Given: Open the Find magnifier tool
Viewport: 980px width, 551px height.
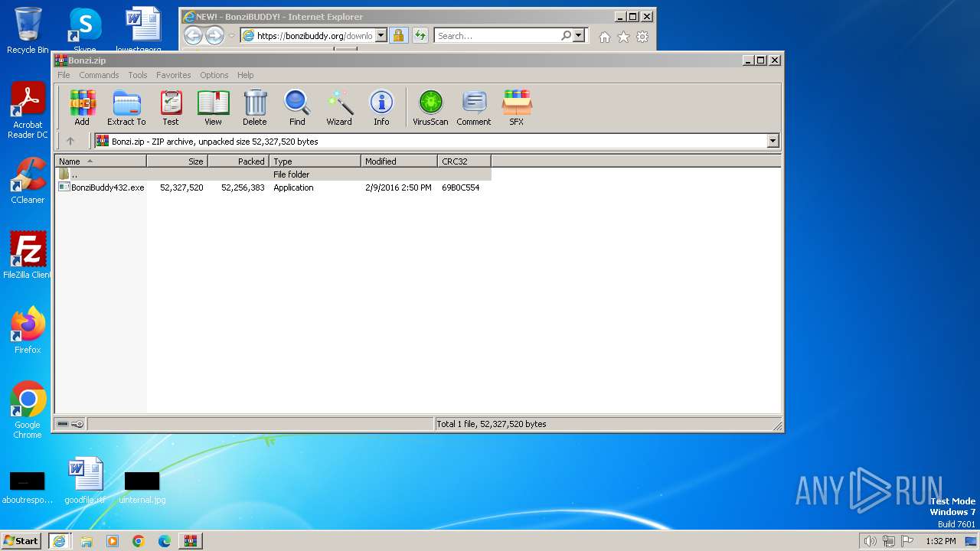Looking at the screenshot, I should (x=297, y=108).
